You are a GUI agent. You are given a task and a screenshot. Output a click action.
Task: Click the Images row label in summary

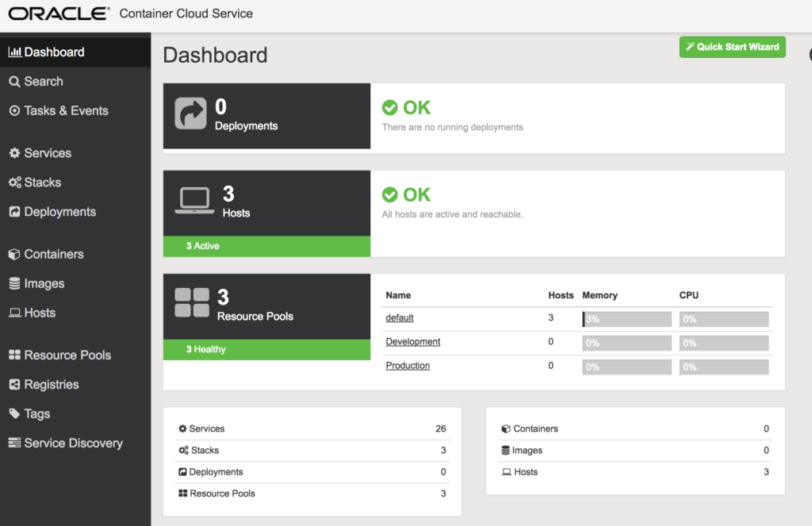click(x=527, y=451)
